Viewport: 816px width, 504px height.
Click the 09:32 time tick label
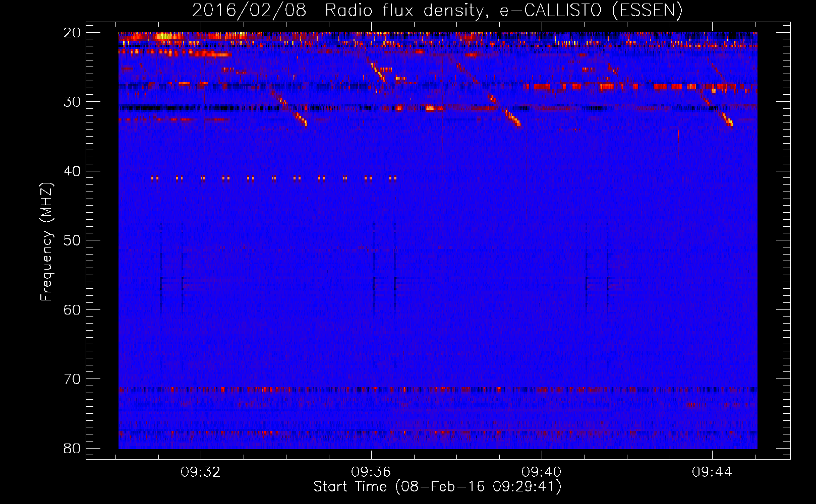(201, 472)
